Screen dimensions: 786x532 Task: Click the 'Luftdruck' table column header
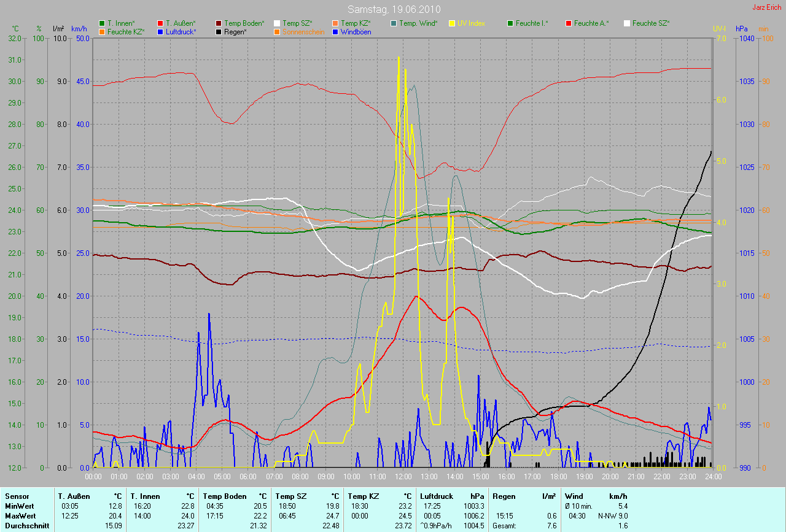tap(437, 496)
